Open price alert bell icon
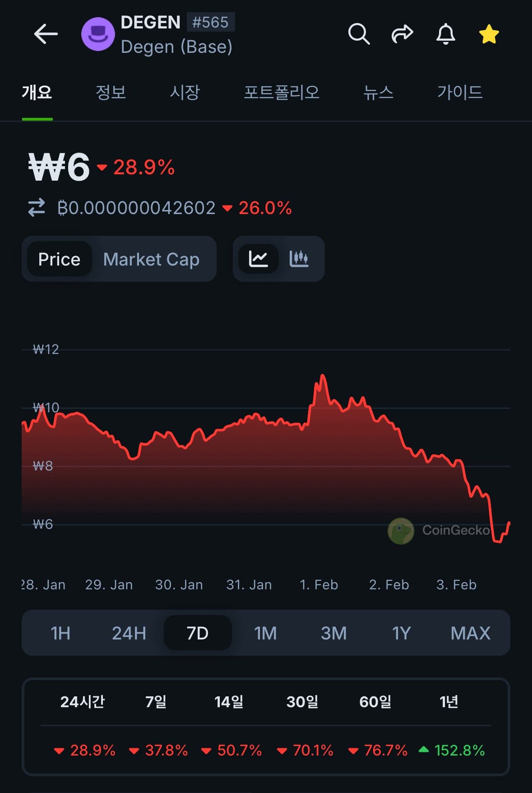The height and width of the screenshot is (793, 532). (x=445, y=34)
